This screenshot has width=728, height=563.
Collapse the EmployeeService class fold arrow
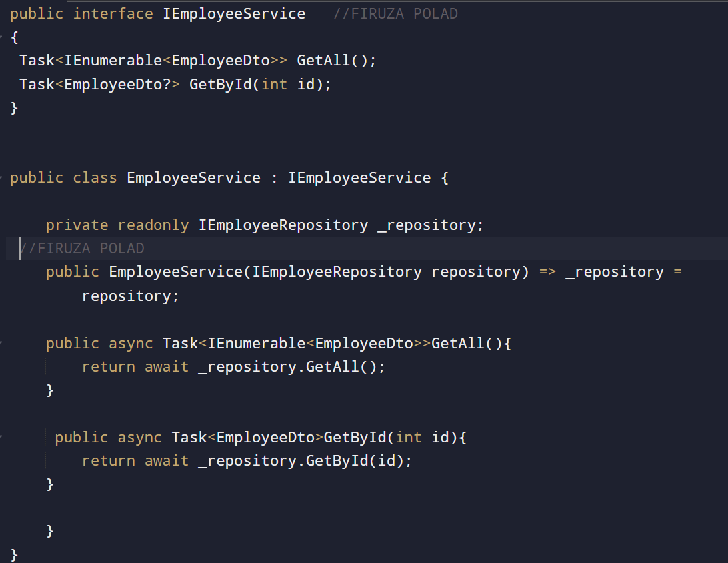pyautogui.click(x=2, y=178)
